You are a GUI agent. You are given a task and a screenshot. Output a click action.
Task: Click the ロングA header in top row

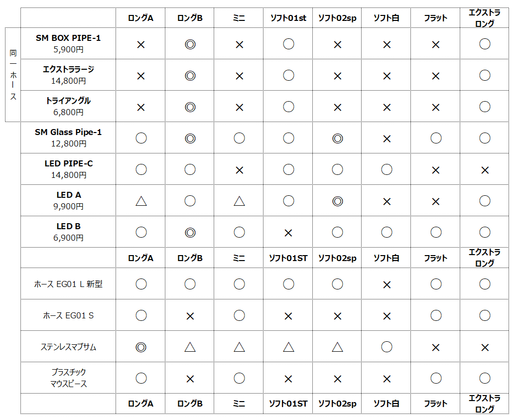click(x=140, y=18)
